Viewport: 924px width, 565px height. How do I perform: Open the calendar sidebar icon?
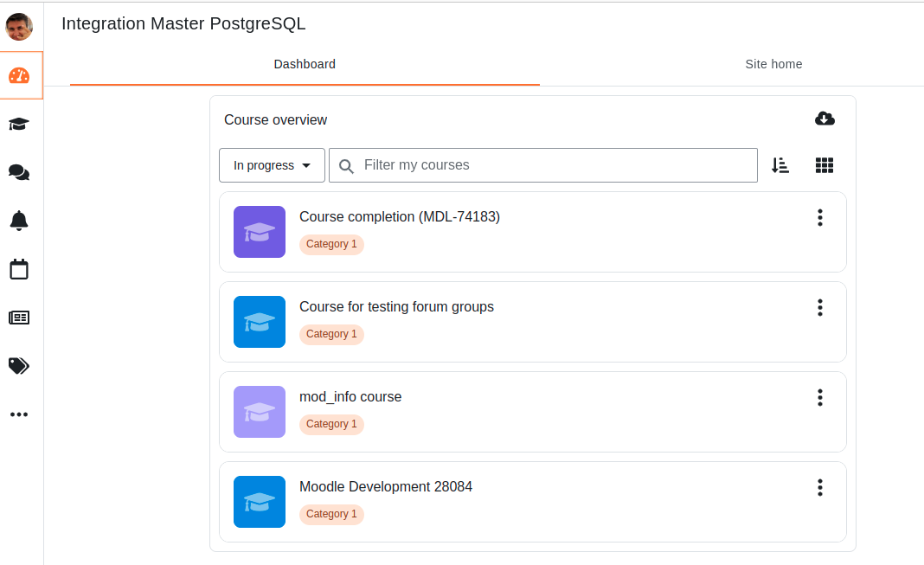(x=19, y=269)
